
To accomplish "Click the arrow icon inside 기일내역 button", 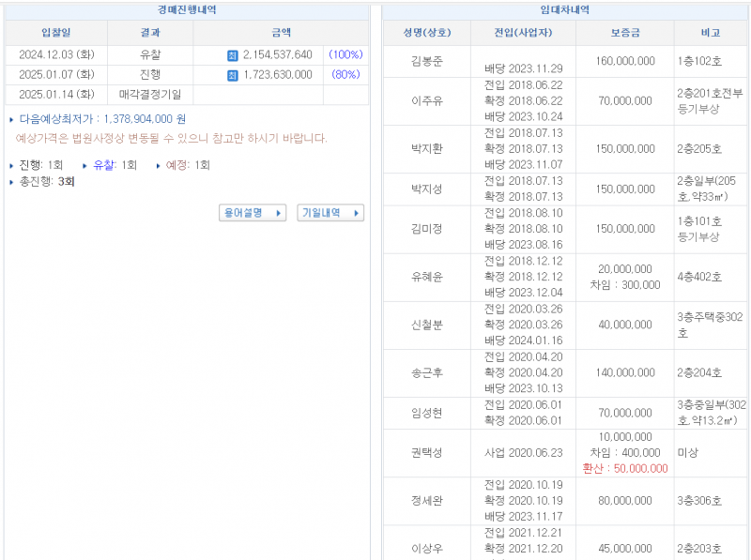I will point(358,212).
